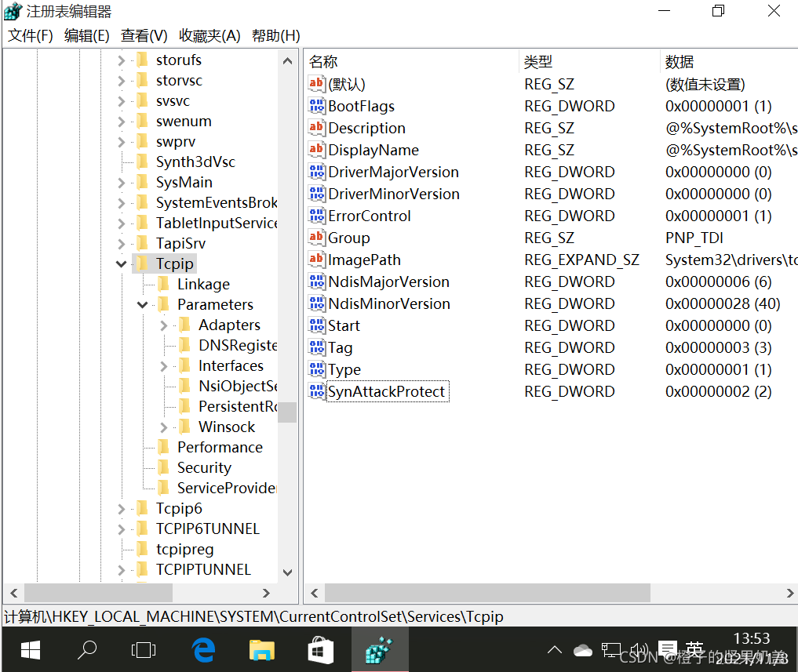Expand the storufs tree node
798x672 pixels.
121,60
